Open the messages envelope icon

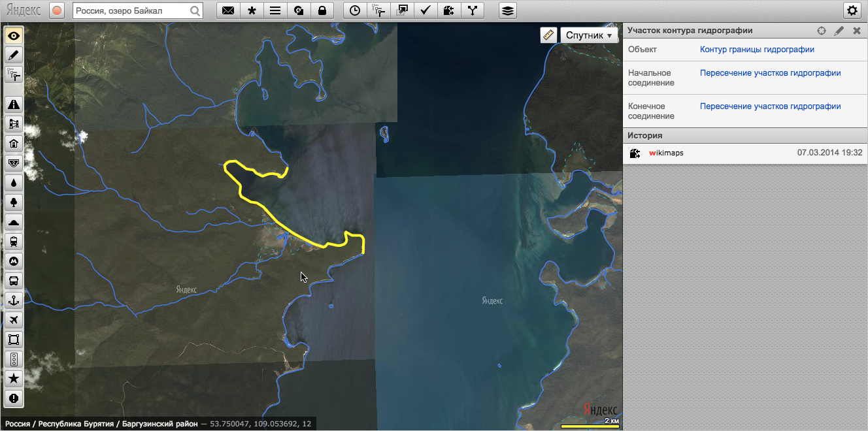click(228, 10)
